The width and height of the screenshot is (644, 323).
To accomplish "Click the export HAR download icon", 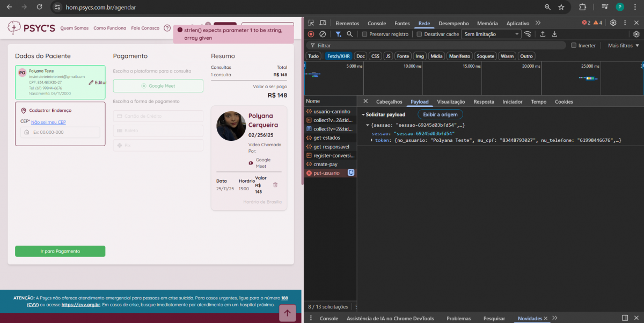I will (554, 34).
